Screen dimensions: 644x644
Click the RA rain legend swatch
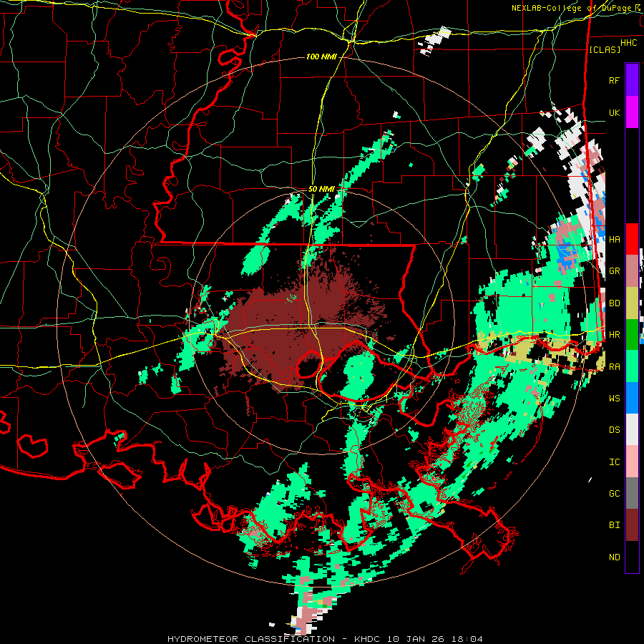pos(632,366)
